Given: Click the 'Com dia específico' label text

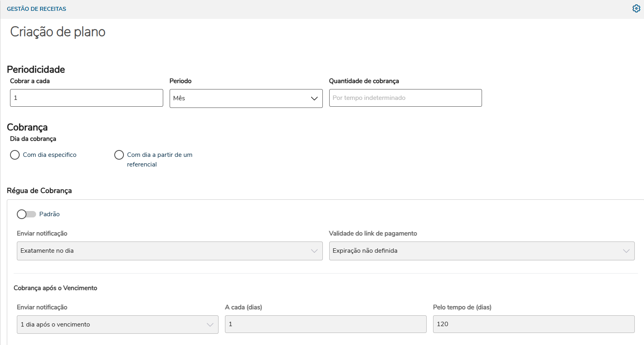Looking at the screenshot, I should 50,155.
